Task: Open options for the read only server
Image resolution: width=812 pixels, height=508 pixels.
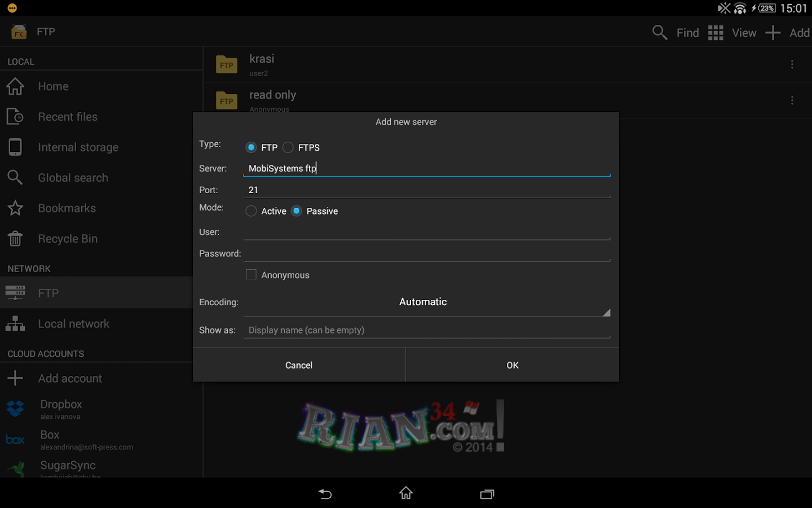Action: (x=792, y=100)
